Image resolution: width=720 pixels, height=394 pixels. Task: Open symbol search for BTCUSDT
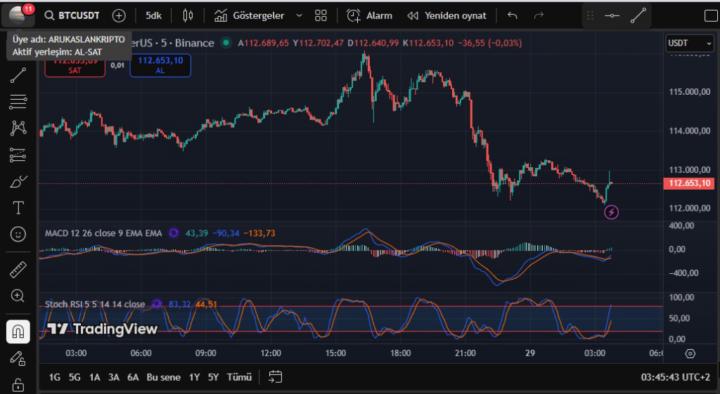pyautogui.click(x=72, y=16)
